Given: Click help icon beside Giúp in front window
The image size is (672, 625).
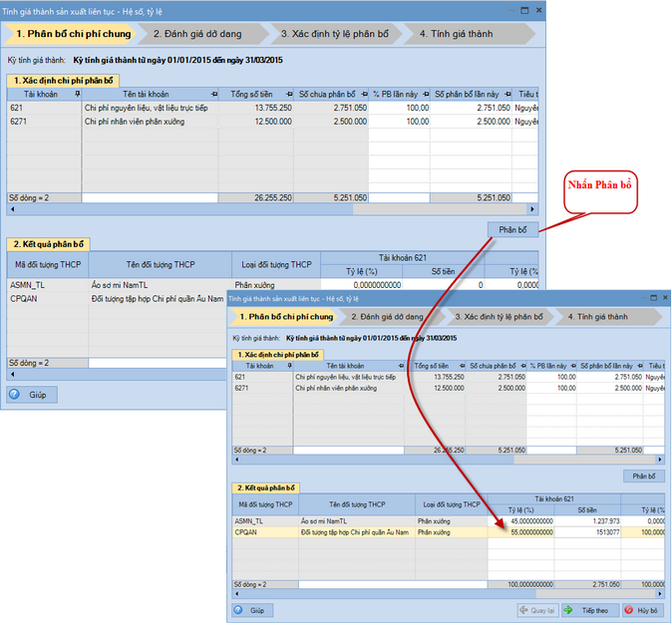Looking at the screenshot, I should click(238, 610).
